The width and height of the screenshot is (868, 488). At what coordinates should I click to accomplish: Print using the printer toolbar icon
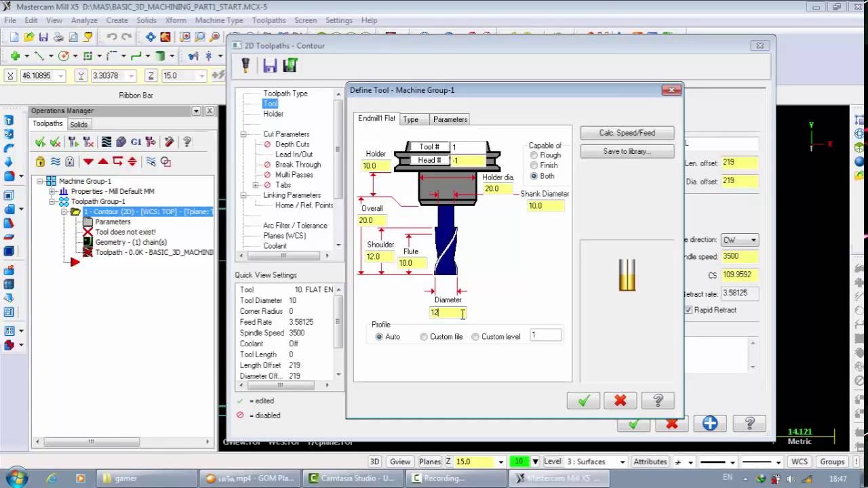click(x=58, y=37)
